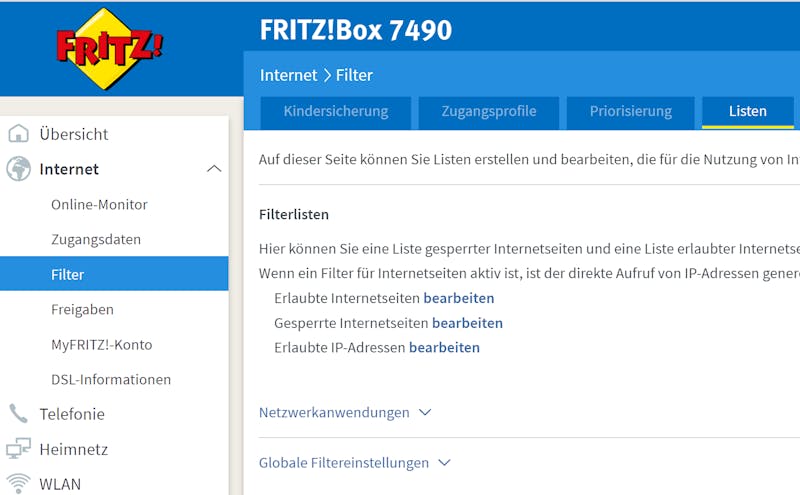Switch to the Zugangsprofile tab
Viewport: 800px width, 495px height.
(489, 112)
